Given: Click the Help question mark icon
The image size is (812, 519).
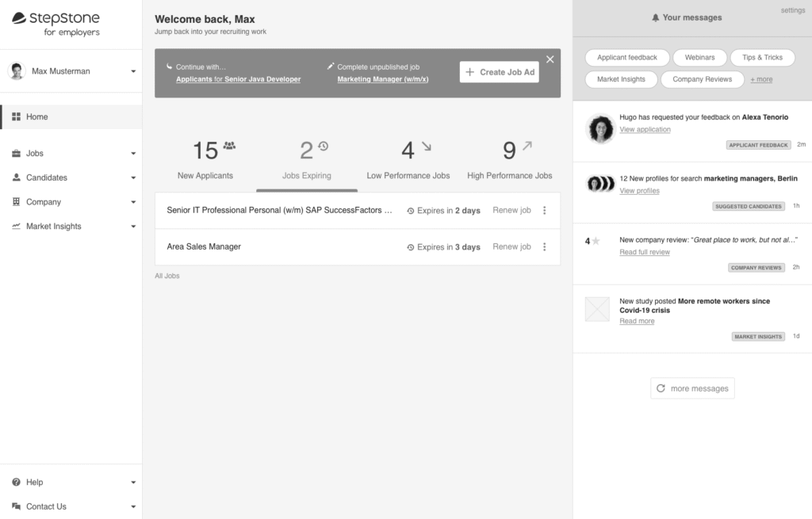Looking at the screenshot, I should click(17, 482).
